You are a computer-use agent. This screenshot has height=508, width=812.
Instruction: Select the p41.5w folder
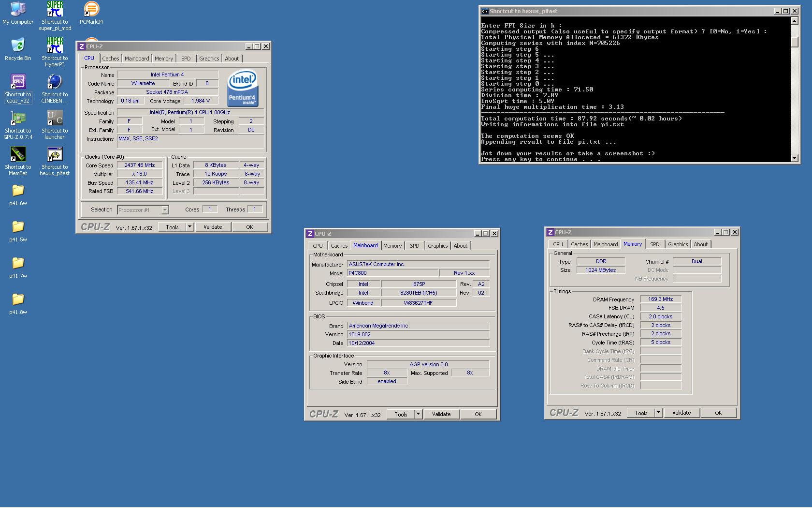pyautogui.click(x=18, y=231)
